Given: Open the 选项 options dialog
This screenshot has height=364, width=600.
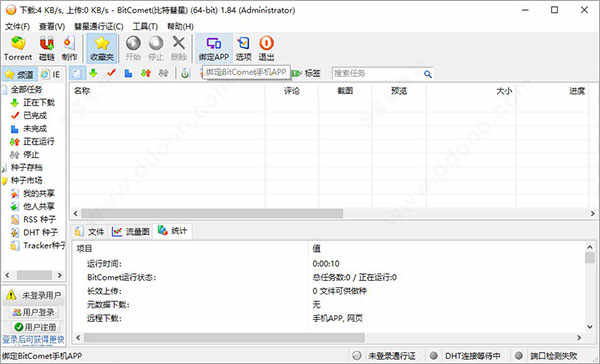Looking at the screenshot, I should point(243,48).
